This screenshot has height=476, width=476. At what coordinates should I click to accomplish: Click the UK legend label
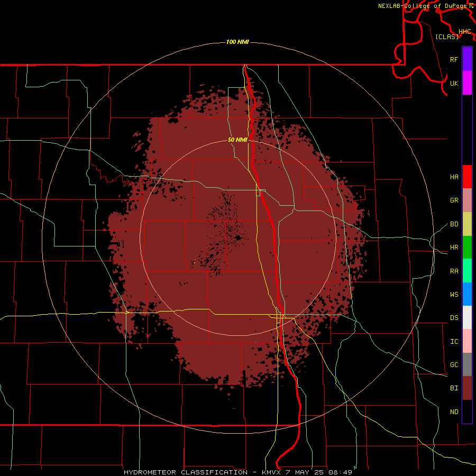pyautogui.click(x=454, y=83)
